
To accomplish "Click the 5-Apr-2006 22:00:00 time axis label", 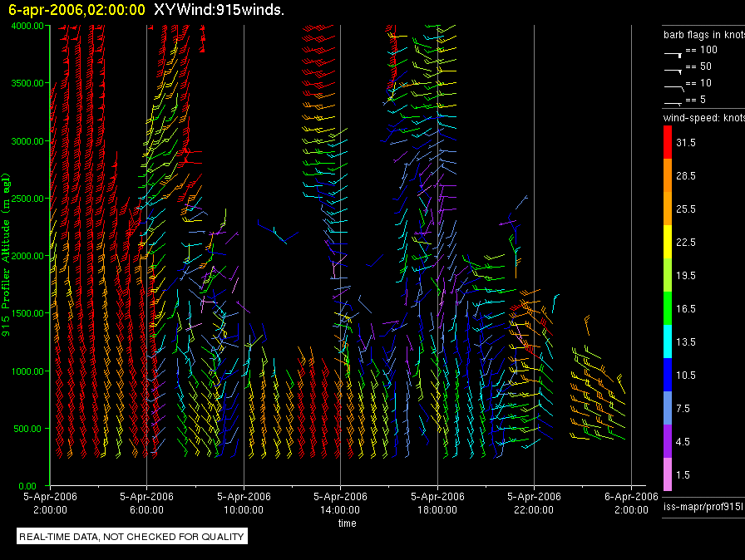I will point(533,503).
